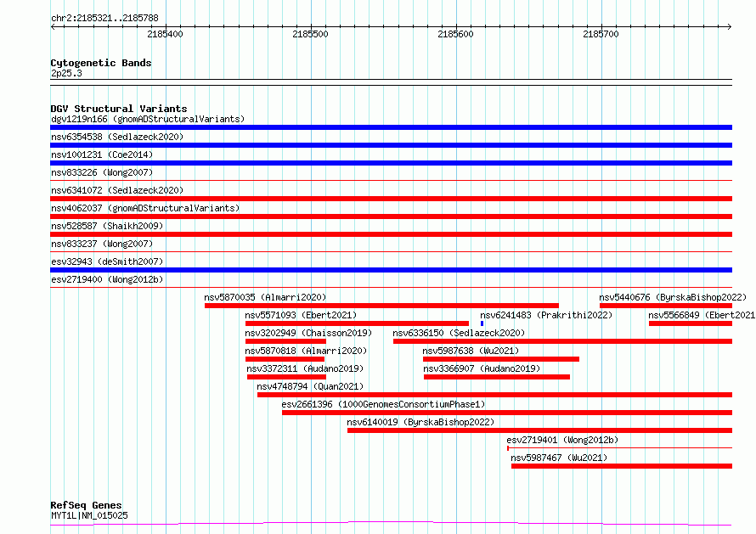Click the Cytogenetic Bands track title
756x534 pixels.
click(101, 63)
